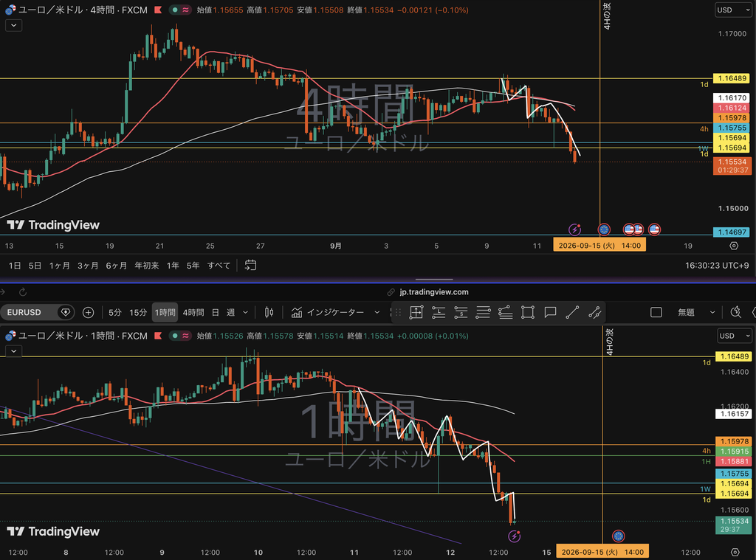The width and height of the screenshot is (756, 560).
Task: Open the USD currency dropdown on upper chart
Action: point(733,10)
